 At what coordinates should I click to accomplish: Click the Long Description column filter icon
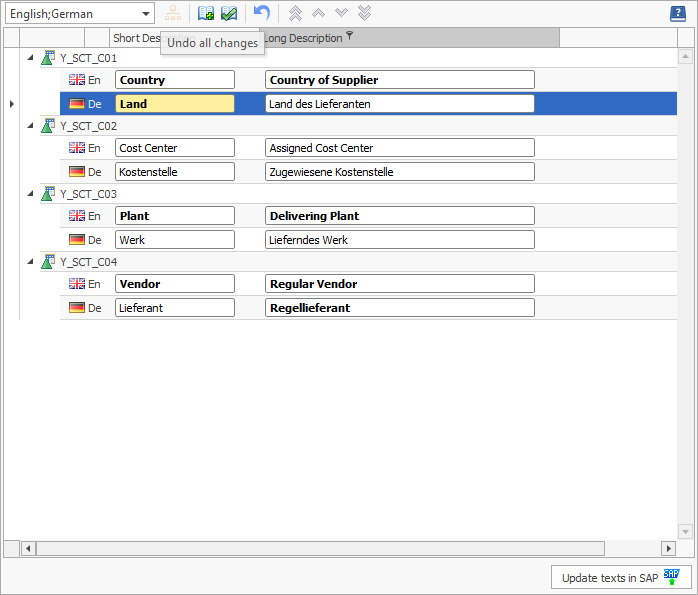pos(349,37)
